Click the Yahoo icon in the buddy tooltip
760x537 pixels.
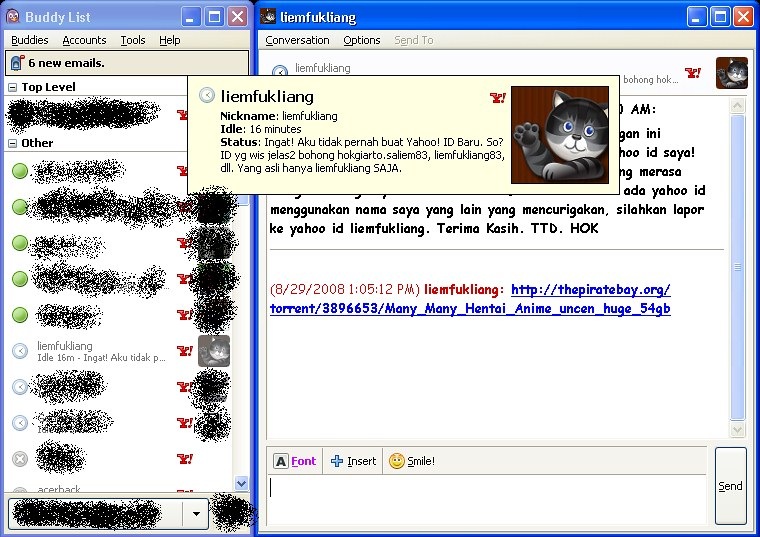pos(498,98)
